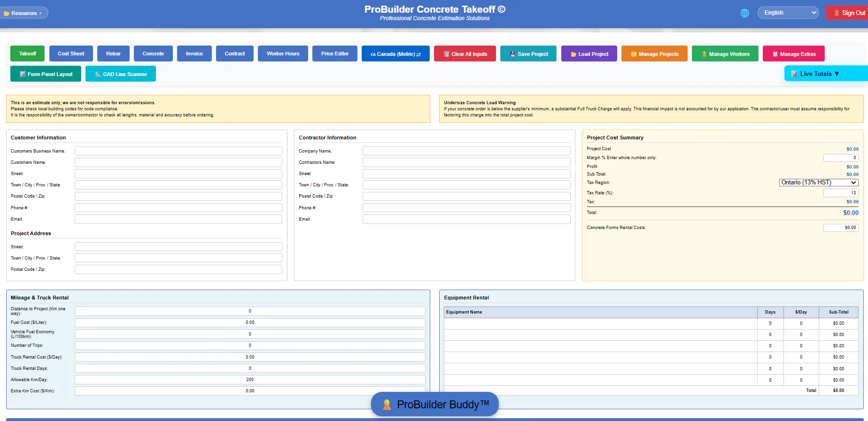
Task: Click the Distance to Project field
Action: pos(250,311)
